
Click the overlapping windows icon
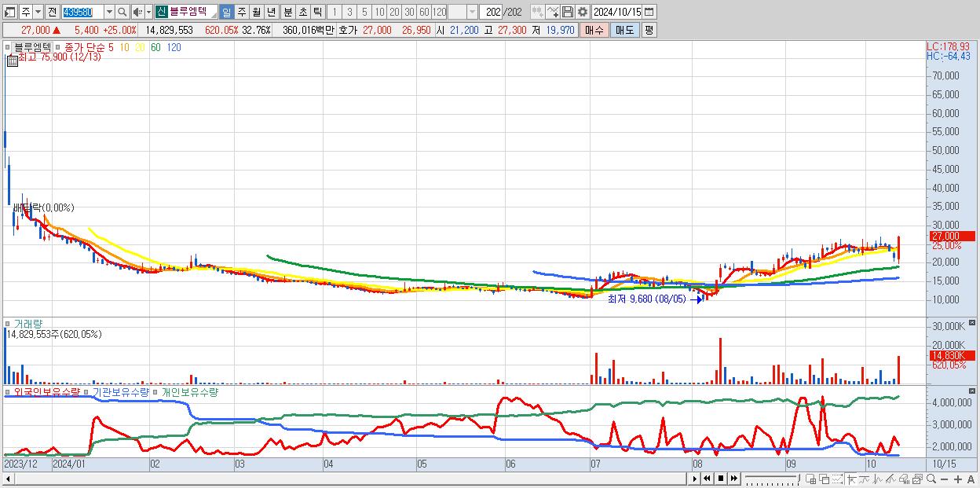825,479
